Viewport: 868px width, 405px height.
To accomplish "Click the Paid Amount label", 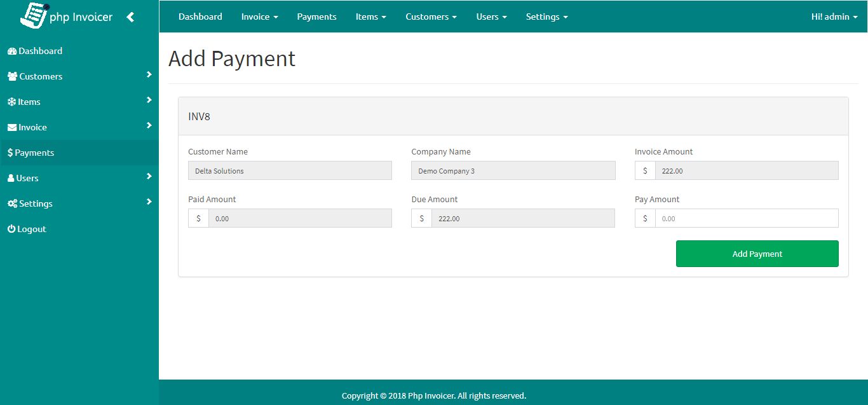I will click(x=212, y=199).
